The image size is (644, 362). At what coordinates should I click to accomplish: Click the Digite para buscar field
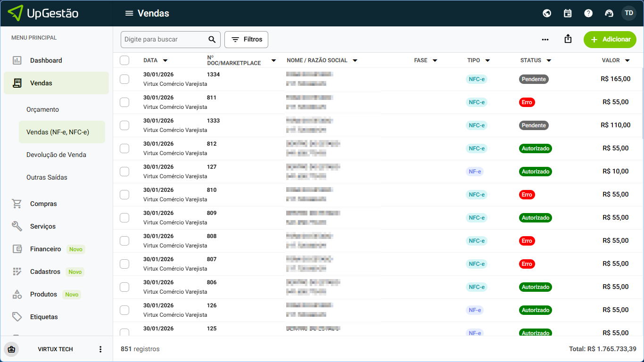coord(163,40)
